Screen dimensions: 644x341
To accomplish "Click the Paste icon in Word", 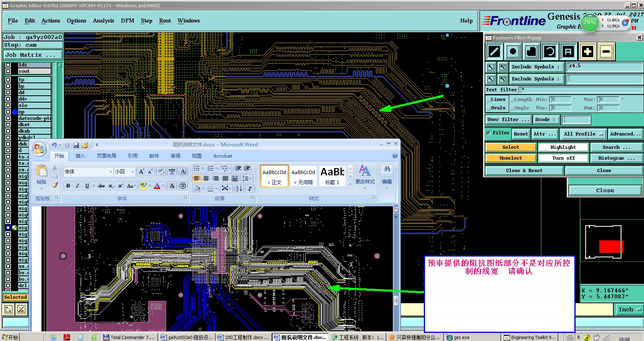I will [41, 171].
